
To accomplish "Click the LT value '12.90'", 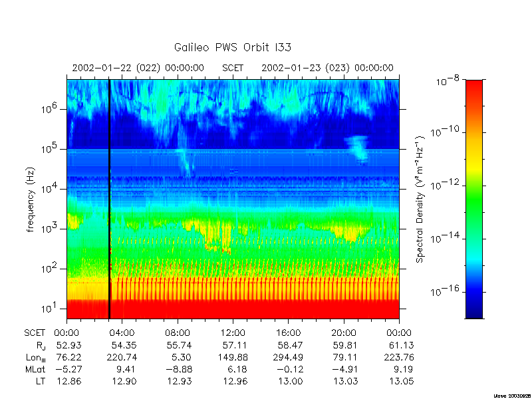I will click(124, 381).
